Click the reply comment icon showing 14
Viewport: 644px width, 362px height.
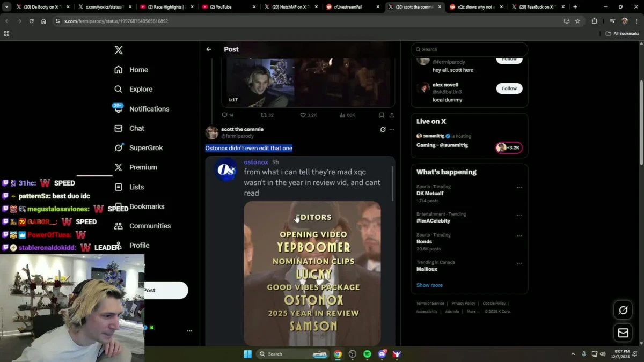tap(225, 115)
